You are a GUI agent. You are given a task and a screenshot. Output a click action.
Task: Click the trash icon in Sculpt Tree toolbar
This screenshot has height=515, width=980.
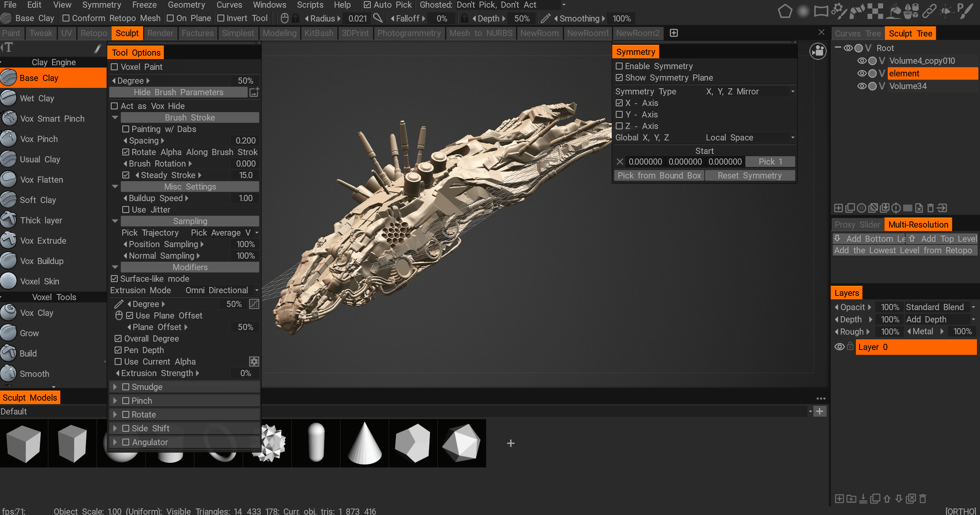[930, 208]
